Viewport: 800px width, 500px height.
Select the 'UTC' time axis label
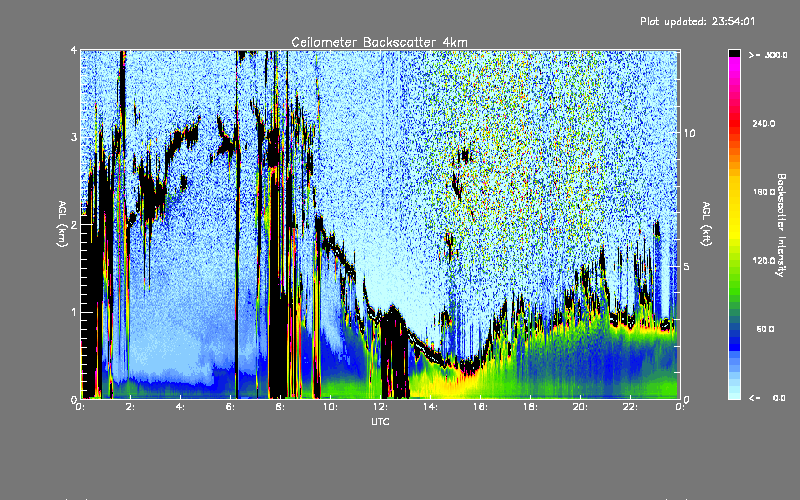click(x=380, y=421)
